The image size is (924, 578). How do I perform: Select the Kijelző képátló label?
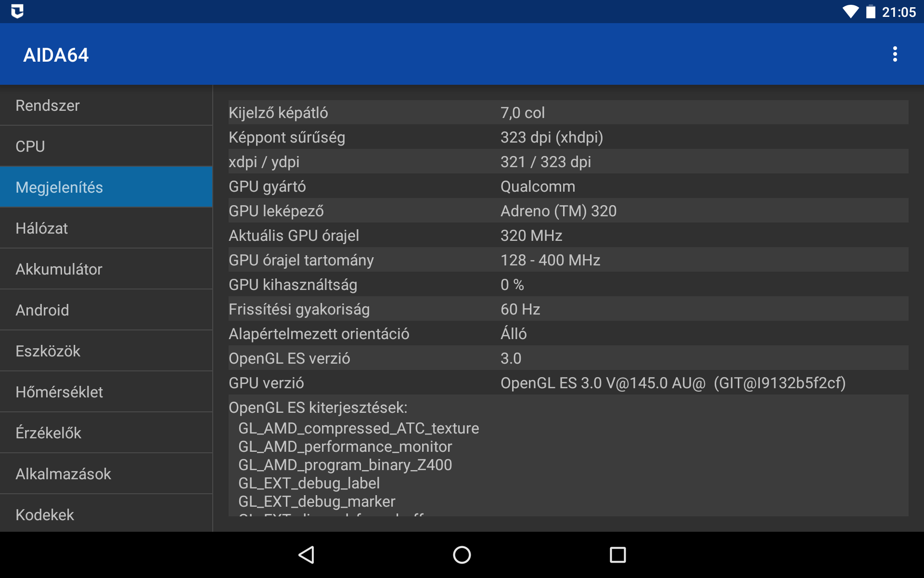coord(278,113)
